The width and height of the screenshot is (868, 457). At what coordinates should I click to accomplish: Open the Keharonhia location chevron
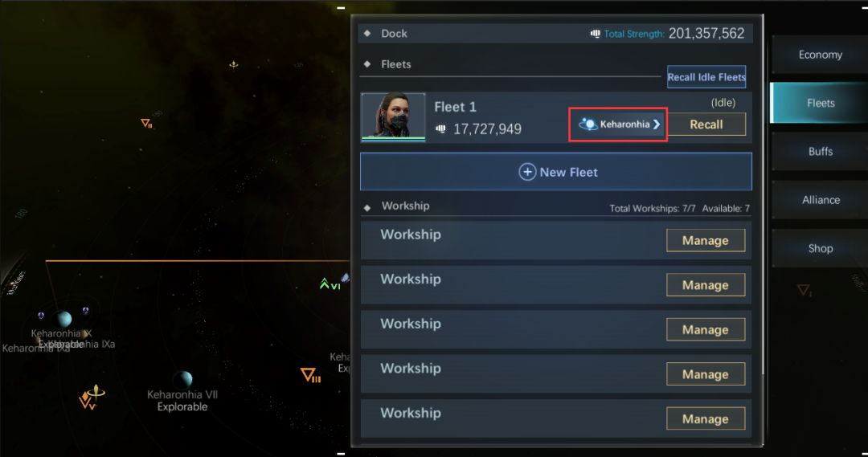coord(657,124)
